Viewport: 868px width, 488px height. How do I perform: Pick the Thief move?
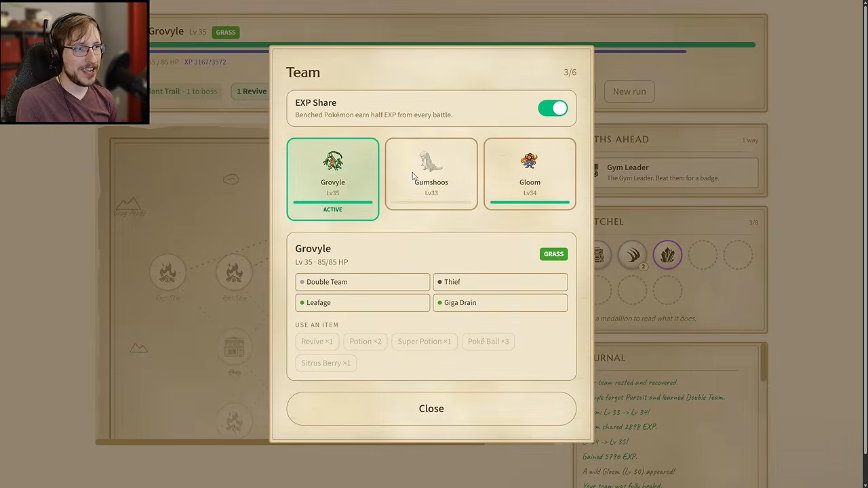pos(500,282)
